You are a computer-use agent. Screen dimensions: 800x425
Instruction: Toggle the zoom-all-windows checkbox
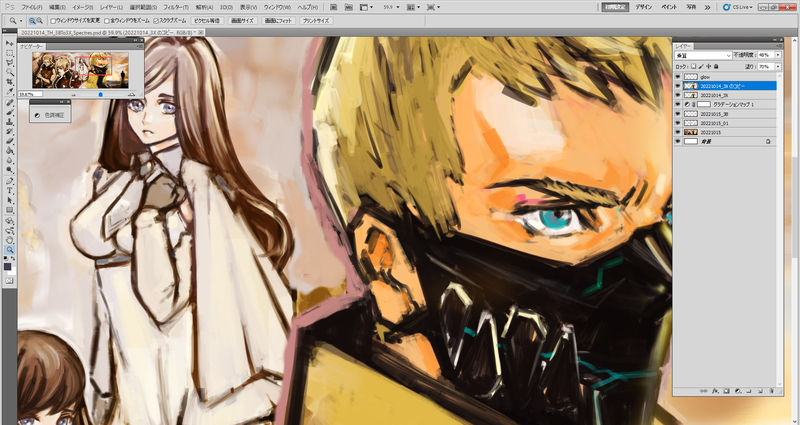pos(107,21)
